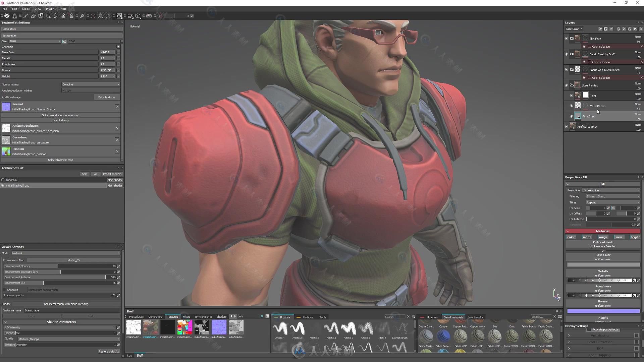The image size is (644, 362).
Task: Adjust the Environment Rotation slider
Action: point(60,278)
